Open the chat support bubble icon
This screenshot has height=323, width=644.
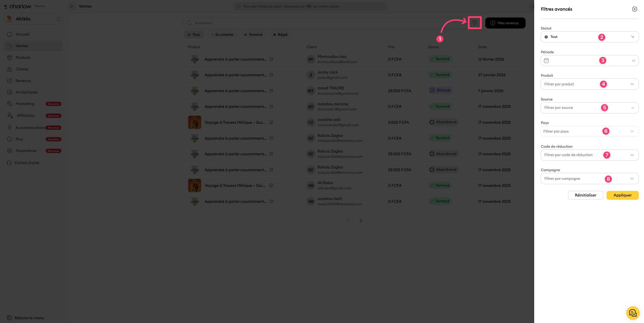tap(633, 313)
